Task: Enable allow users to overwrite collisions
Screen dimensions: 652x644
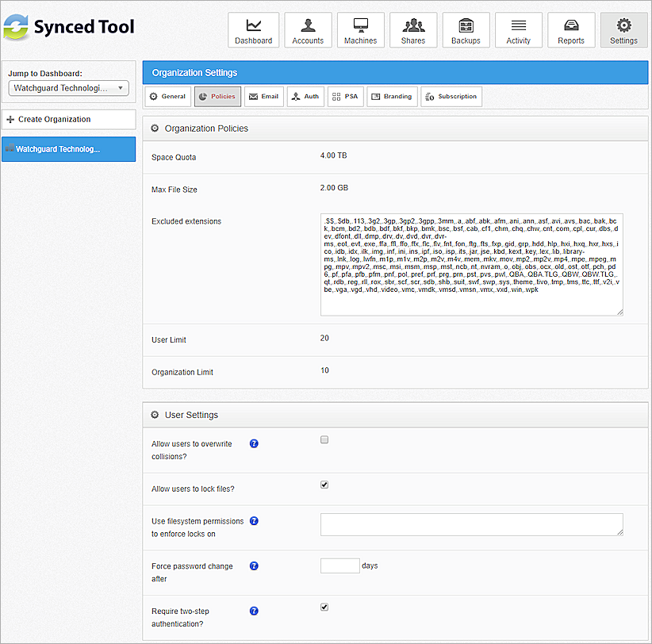Action: click(x=324, y=439)
